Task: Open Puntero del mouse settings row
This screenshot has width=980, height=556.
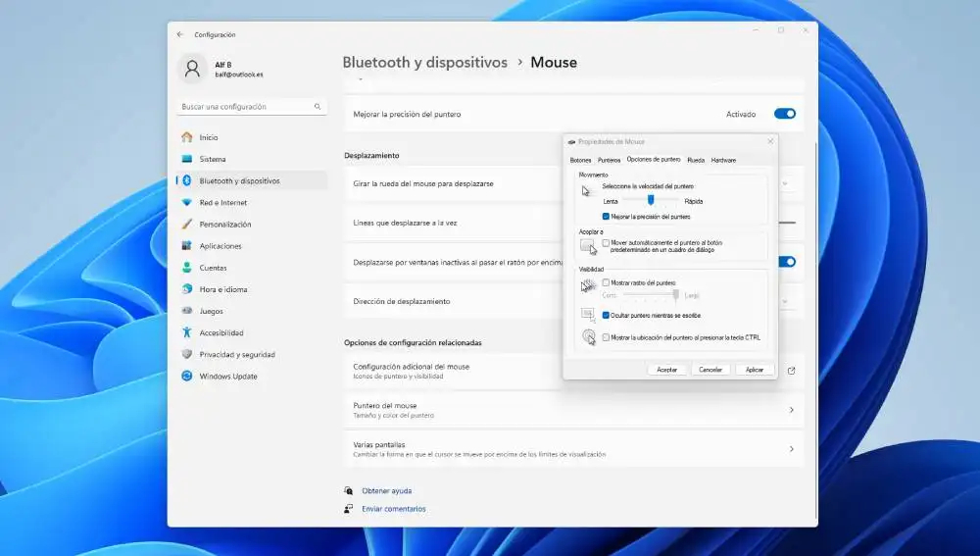Action: 573,410
